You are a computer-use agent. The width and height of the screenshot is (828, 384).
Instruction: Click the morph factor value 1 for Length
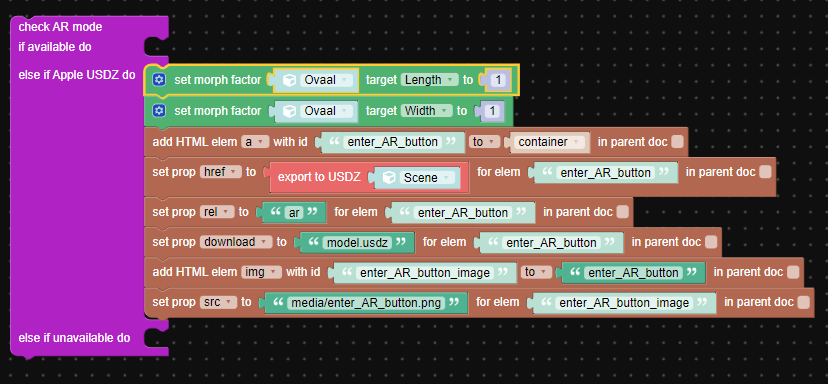[497, 80]
